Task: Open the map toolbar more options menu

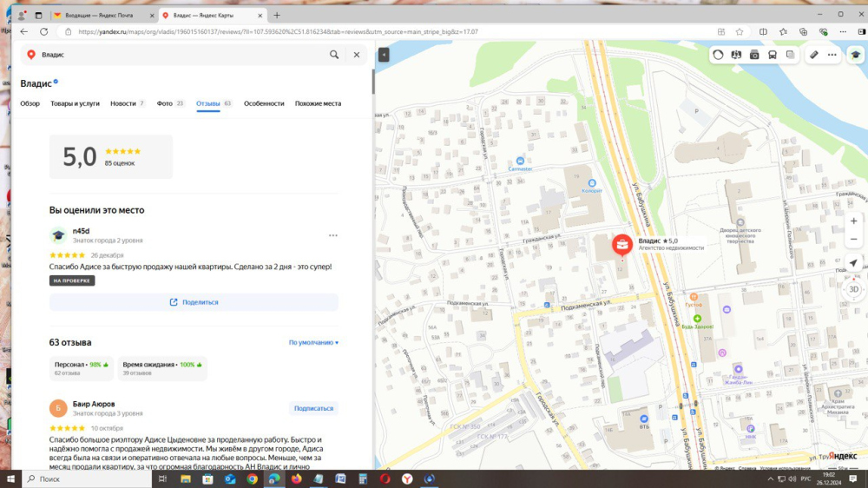Action: [x=832, y=55]
